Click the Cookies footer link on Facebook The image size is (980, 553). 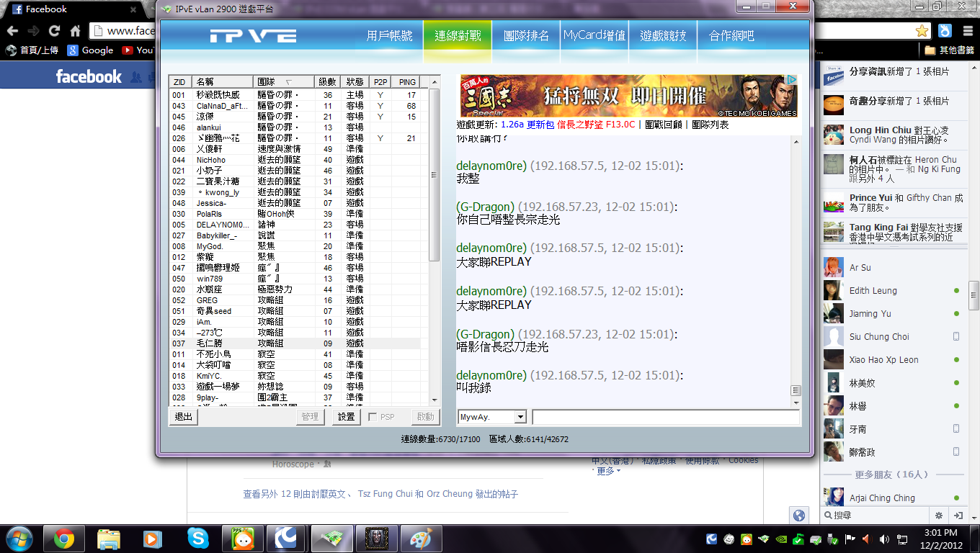coord(743,461)
